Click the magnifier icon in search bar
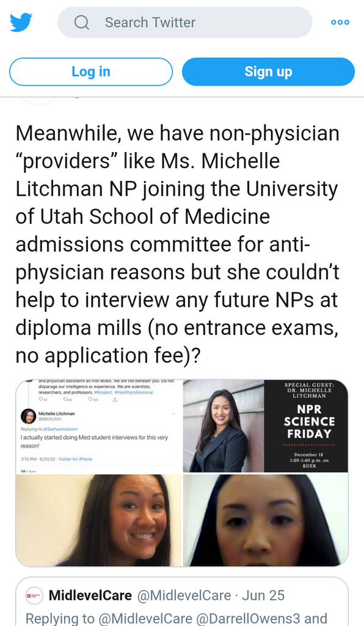Viewport: 364px width, 626px height. [82, 23]
